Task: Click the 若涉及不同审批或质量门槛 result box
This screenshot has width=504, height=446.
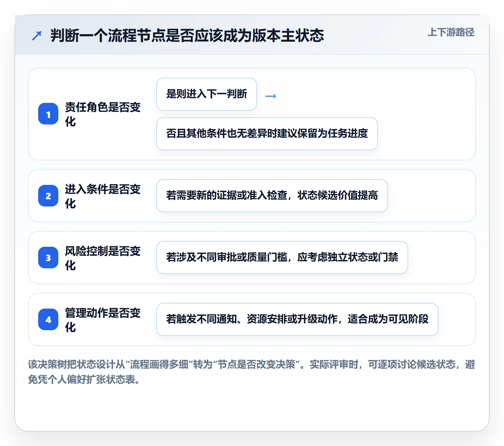Action: (282, 258)
